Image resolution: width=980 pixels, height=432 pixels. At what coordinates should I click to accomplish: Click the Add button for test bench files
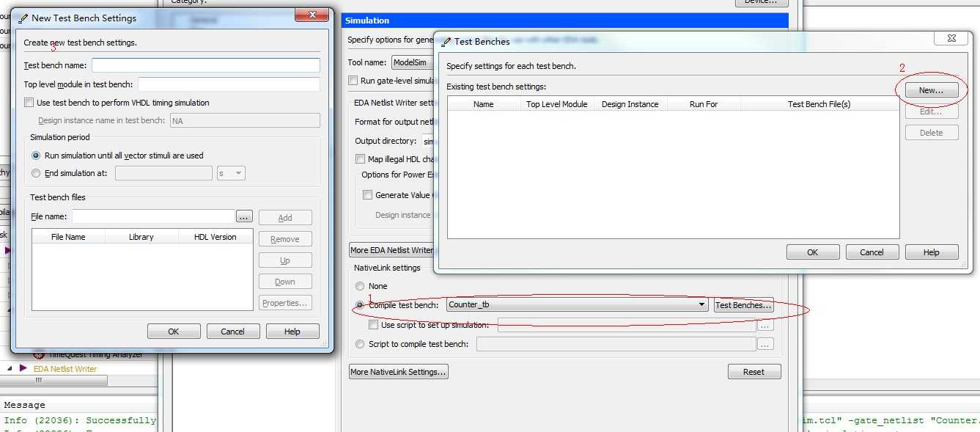coord(285,218)
